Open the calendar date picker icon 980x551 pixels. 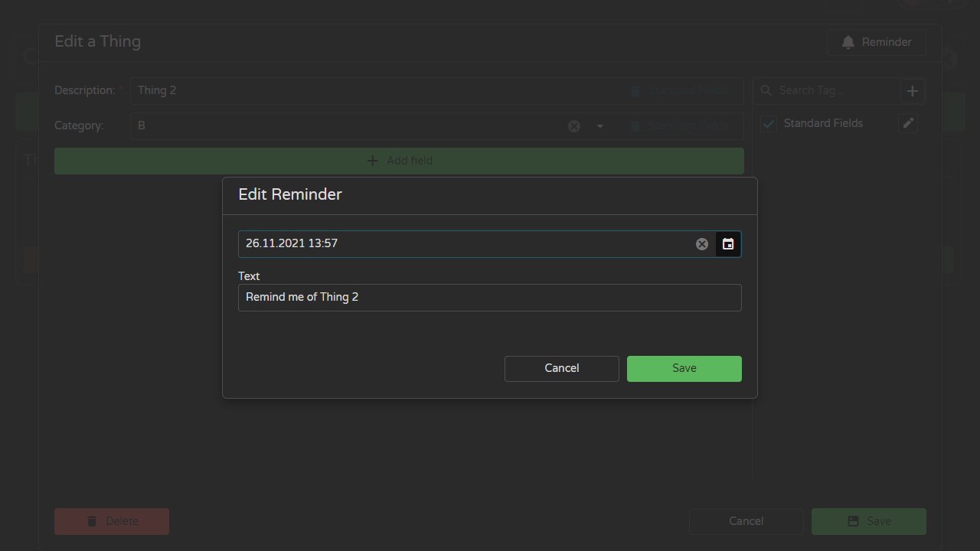point(728,244)
